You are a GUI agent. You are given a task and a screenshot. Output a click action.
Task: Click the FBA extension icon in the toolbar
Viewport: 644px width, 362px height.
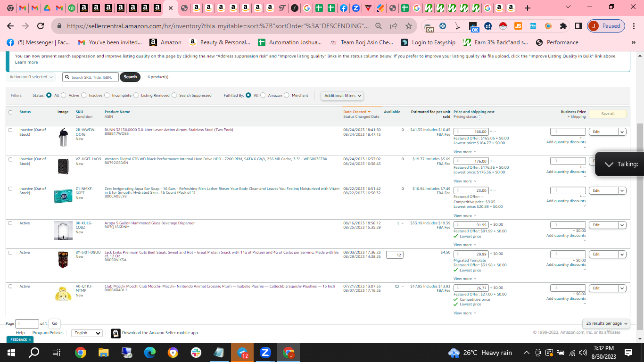pos(533,26)
